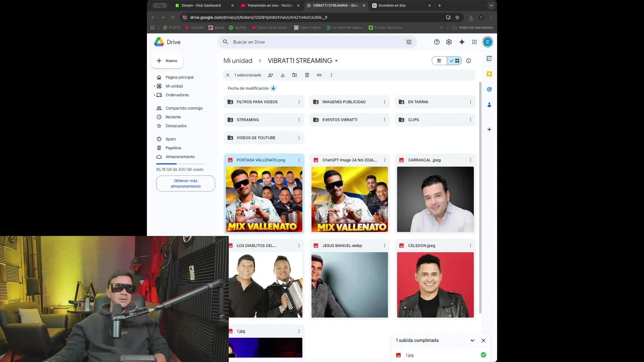Expand Mi unidad tree in sidebar
The width and height of the screenshot is (644, 362).
pos(154,86)
